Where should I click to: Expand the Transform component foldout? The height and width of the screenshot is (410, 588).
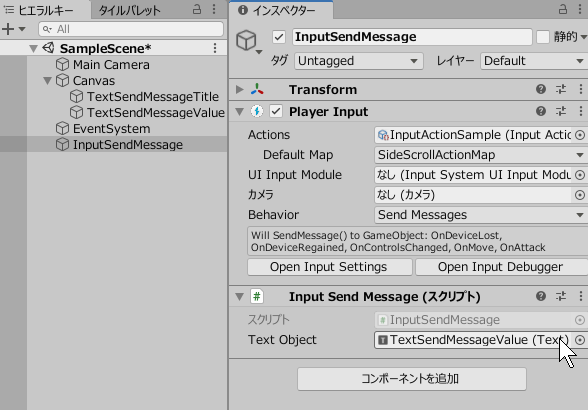pyautogui.click(x=239, y=89)
